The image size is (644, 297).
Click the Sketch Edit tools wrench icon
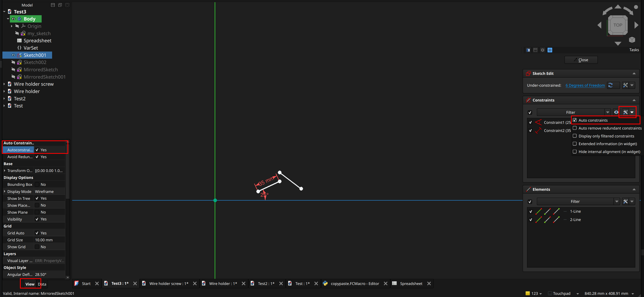[x=625, y=85]
